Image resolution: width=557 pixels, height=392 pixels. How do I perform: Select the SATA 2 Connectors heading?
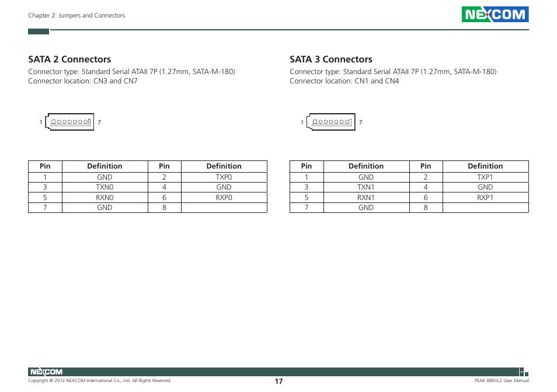pyautogui.click(x=69, y=60)
